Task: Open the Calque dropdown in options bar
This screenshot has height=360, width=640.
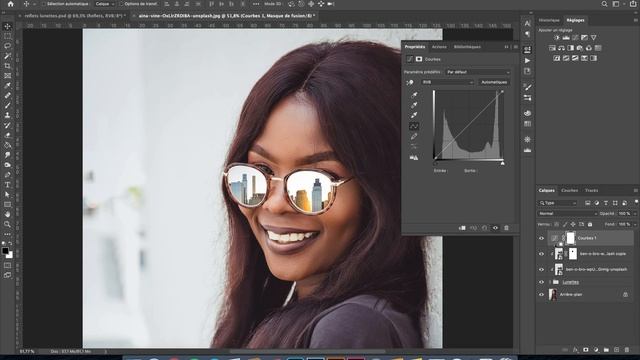Action: click(x=105, y=4)
